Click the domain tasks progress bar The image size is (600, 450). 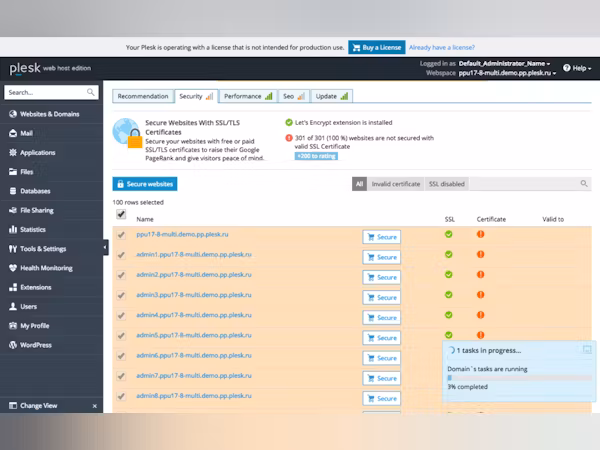(x=519, y=378)
